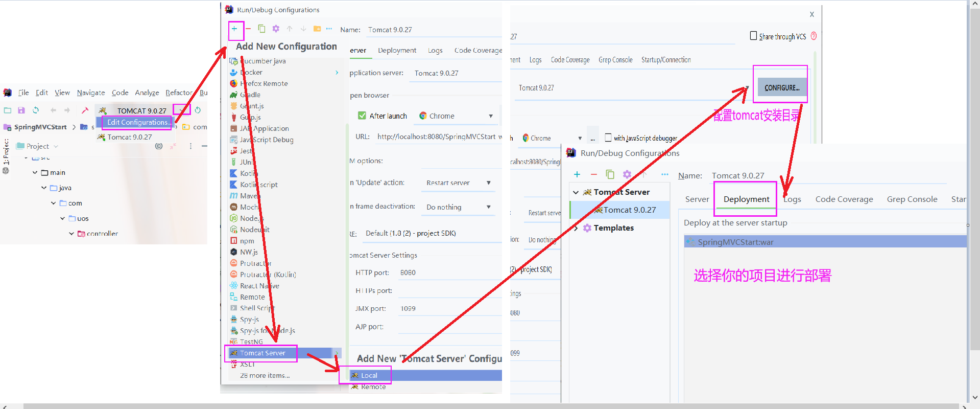Open the Analyze menu

(x=147, y=93)
